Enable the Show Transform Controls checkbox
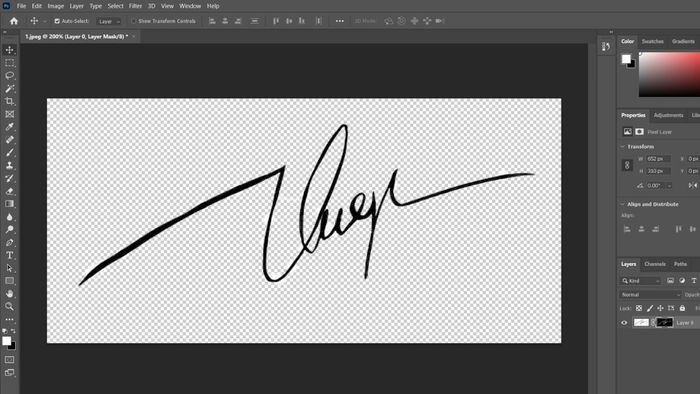The width and height of the screenshot is (700, 394). pyautogui.click(x=133, y=21)
